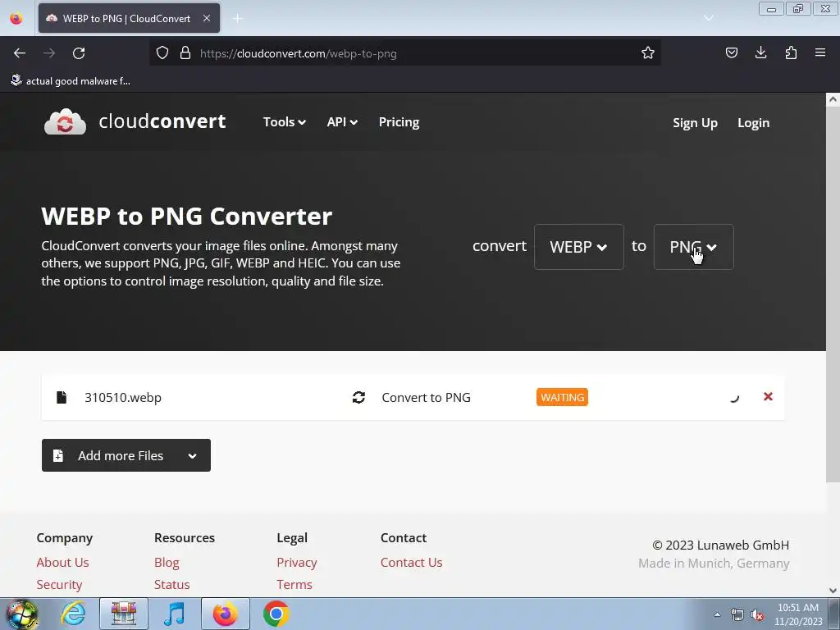List all tabs with the chevron button
The height and width of the screenshot is (630, 840).
[x=708, y=18]
